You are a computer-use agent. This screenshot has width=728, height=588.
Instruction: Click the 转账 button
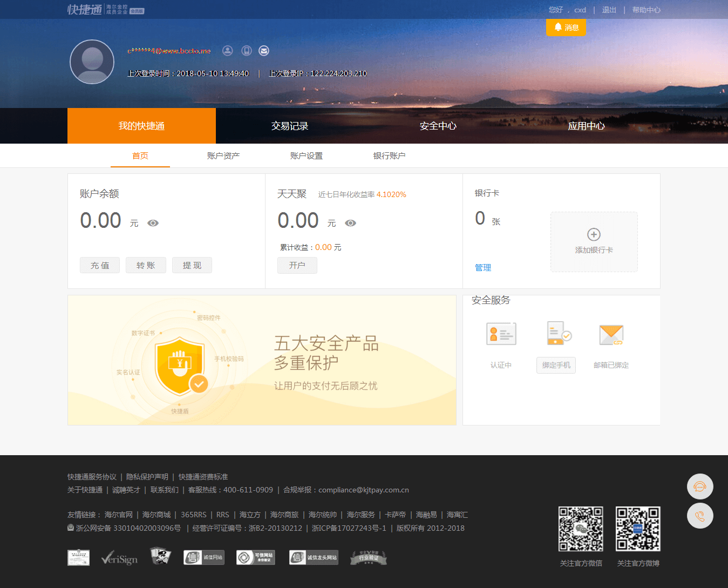[146, 265]
